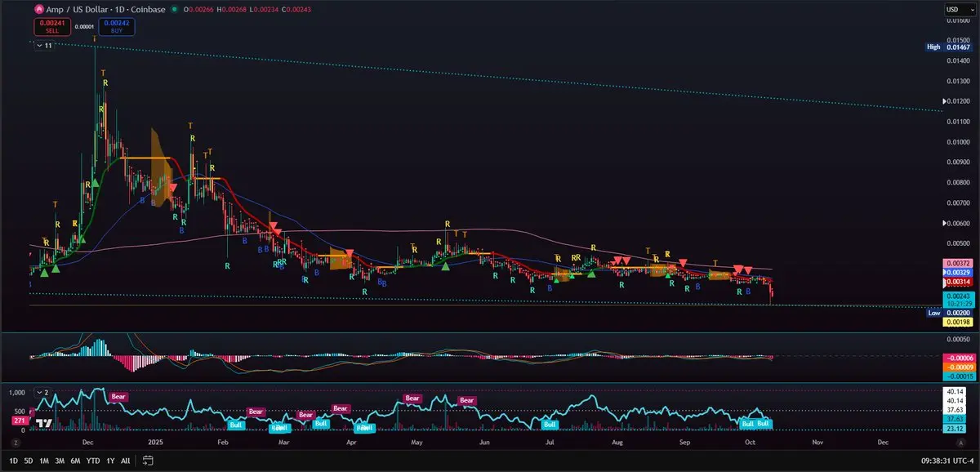Click the -0.00015 MACD value tag
The width and height of the screenshot is (980, 472).
957,376
